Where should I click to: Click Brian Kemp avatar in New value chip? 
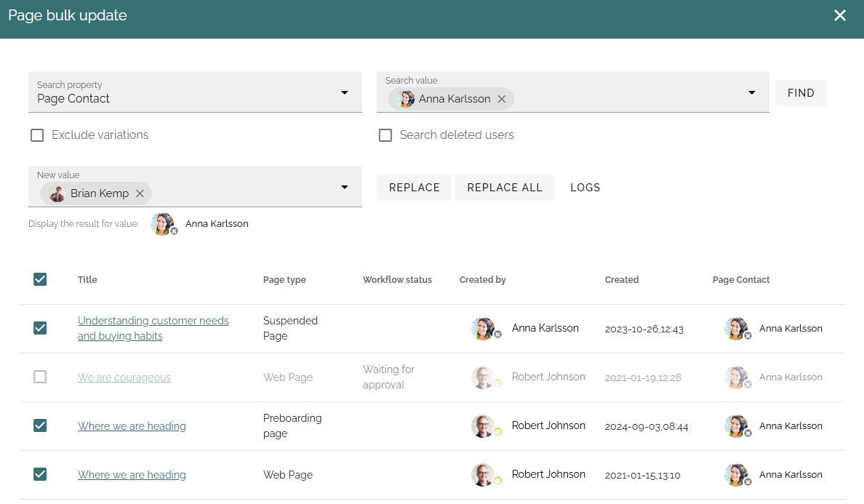pos(57,193)
